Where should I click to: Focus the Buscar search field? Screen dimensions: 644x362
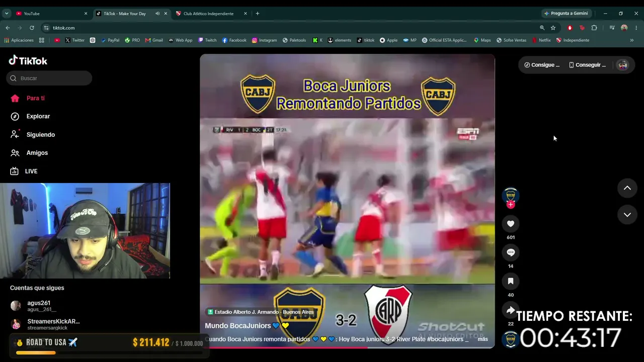(x=49, y=78)
